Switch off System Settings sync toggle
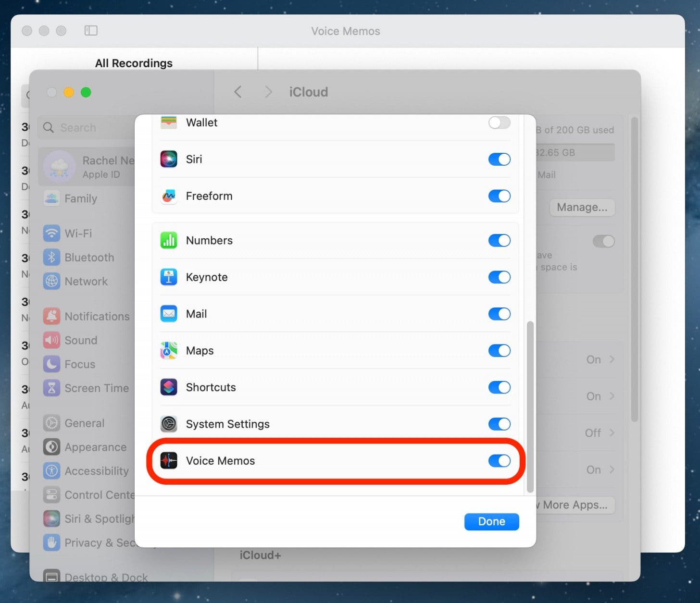 pyautogui.click(x=499, y=424)
